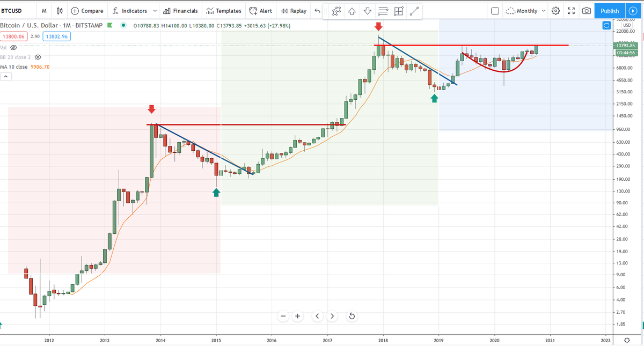Open the Indicators dialog
The width and height of the screenshot is (644, 346).
pyautogui.click(x=130, y=11)
